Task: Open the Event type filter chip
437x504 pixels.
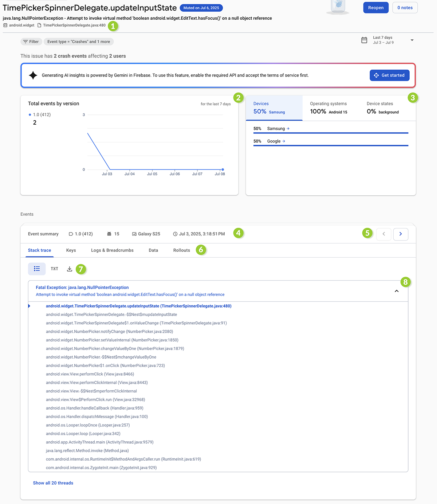Action: pos(79,42)
